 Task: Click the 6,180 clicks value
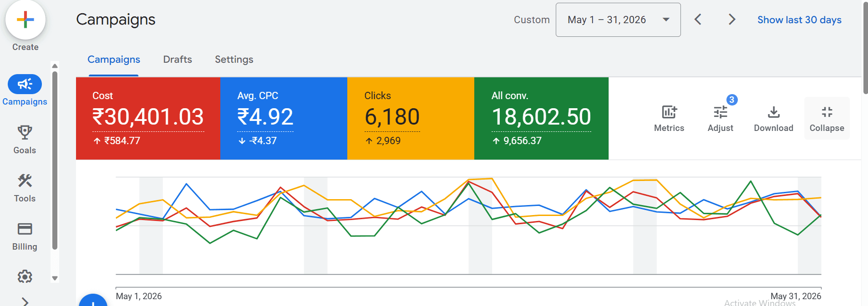point(392,117)
